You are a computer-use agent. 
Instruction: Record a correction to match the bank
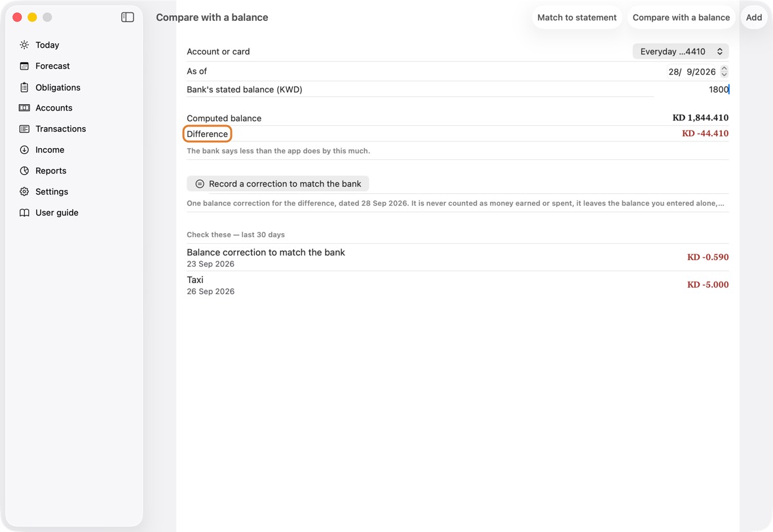click(x=278, y=184)
